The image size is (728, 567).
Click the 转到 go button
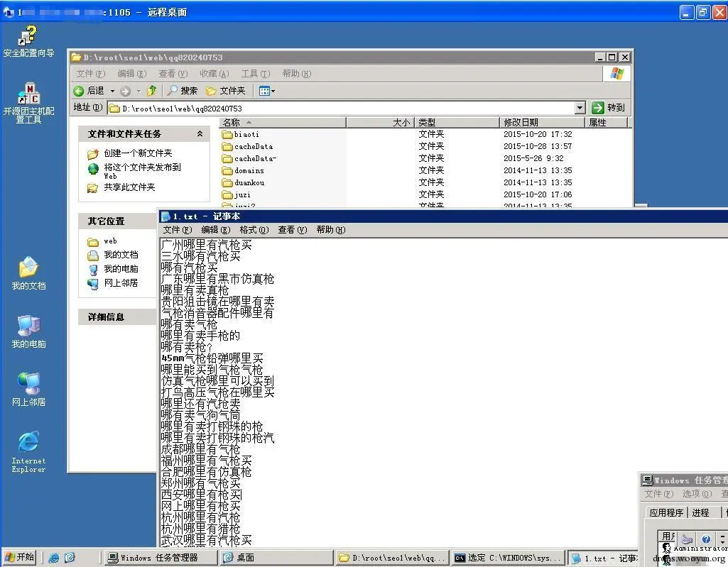[x=609, y=108]
